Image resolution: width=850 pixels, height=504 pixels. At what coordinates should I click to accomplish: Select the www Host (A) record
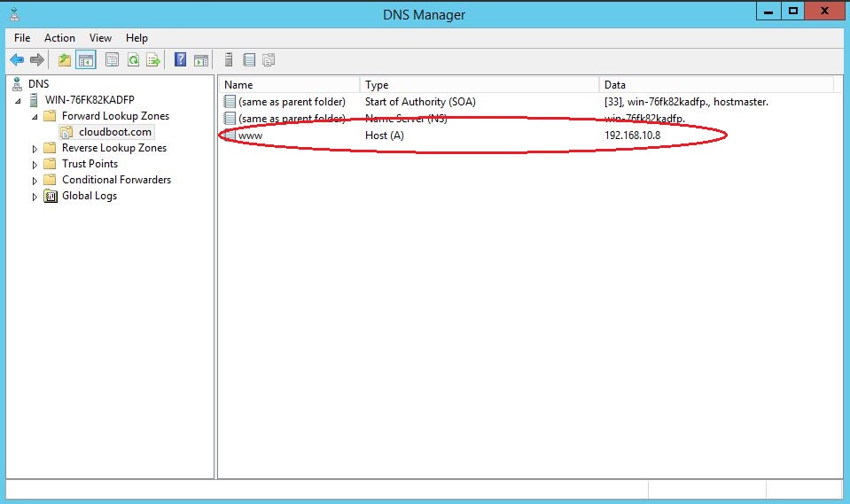250,136
